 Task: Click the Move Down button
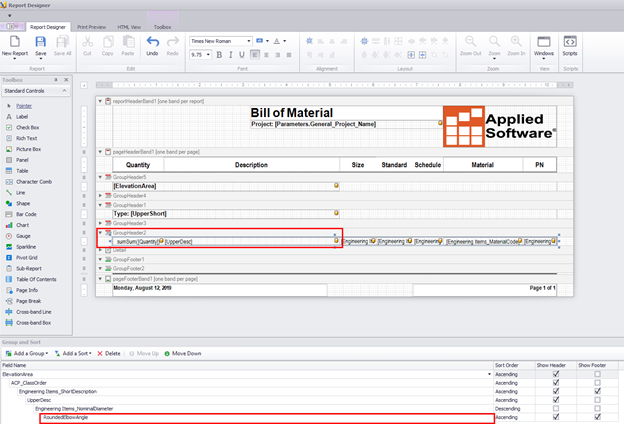pos(181,353)
